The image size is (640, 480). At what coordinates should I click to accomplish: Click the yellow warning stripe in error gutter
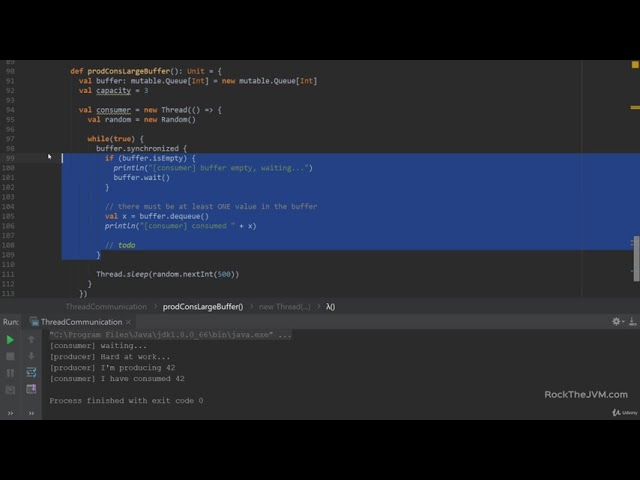(x=635, y=108)
